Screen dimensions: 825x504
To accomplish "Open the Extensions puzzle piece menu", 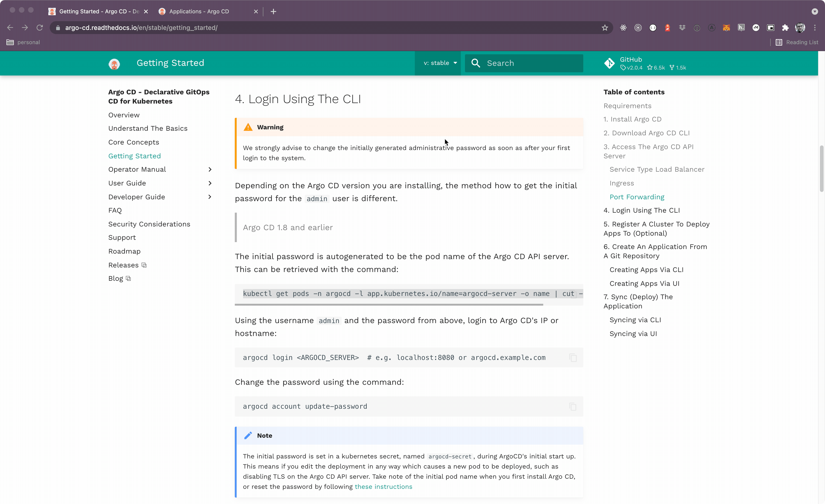I will [x=785, y=28].
